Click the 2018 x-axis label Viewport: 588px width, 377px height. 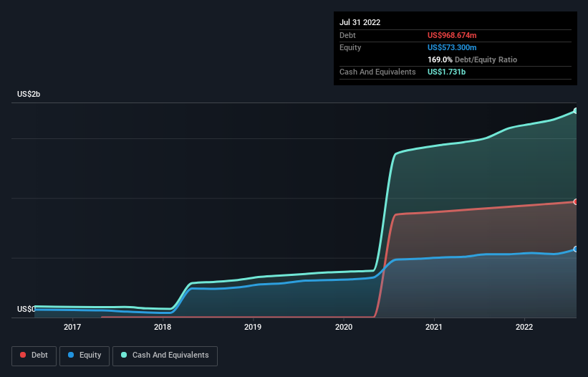click(x=163, y=327)
